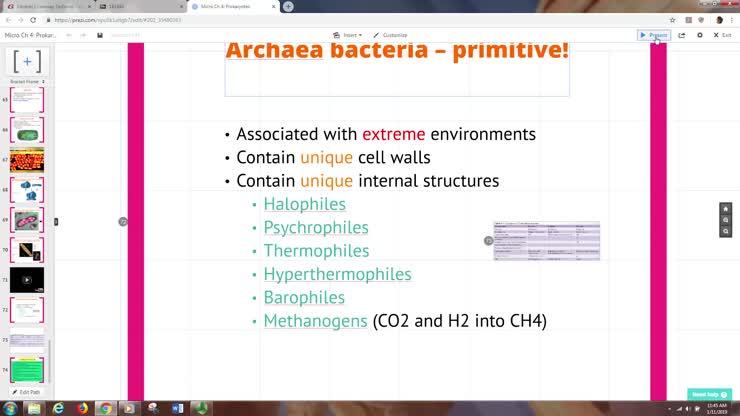The width and height of the screenshot is (740, 416).
Task: Undo the last edit
Action: (x=69, y=35)
